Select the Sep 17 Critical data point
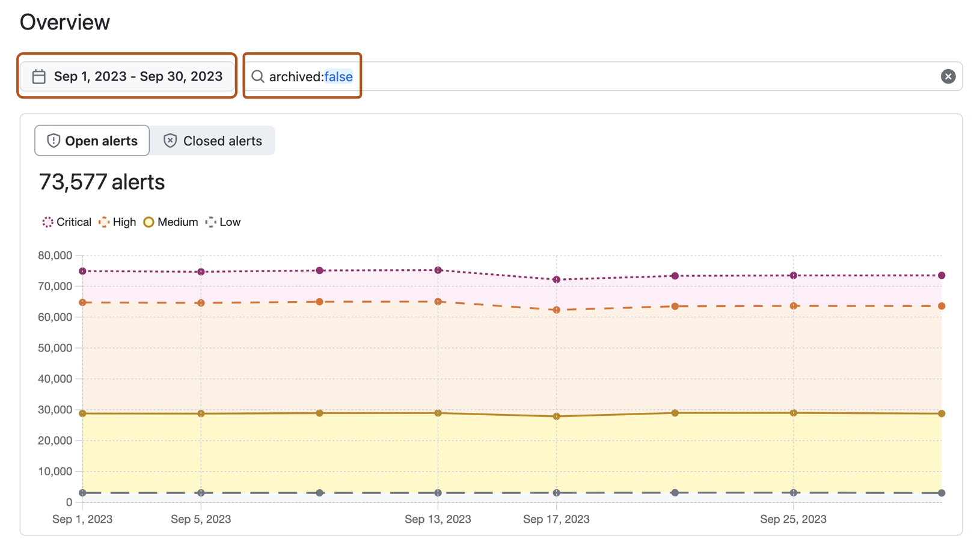This screenshot has width=980, height=548. pyautogui.click(x=556, y=279)
